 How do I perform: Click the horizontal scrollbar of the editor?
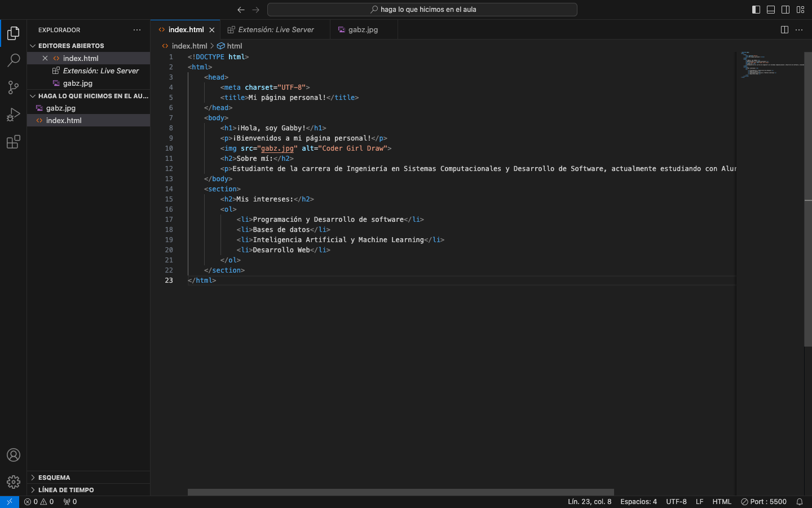point(400,492)
